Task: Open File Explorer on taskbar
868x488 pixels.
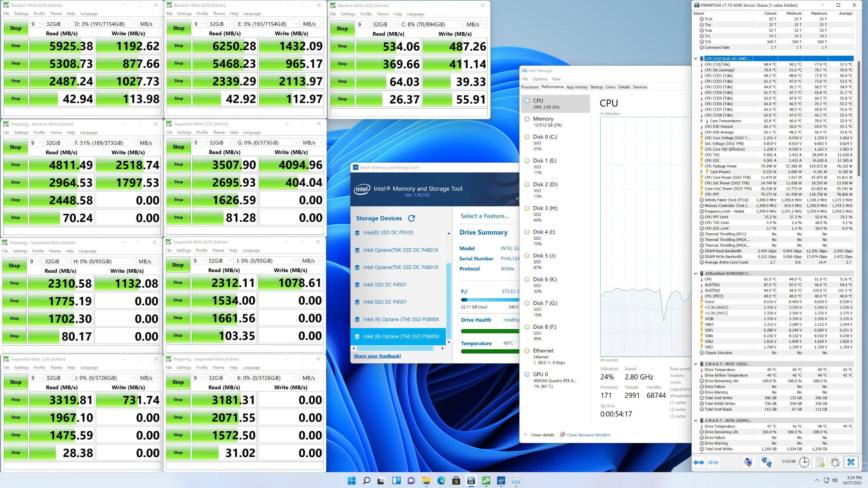Action: 426,481
